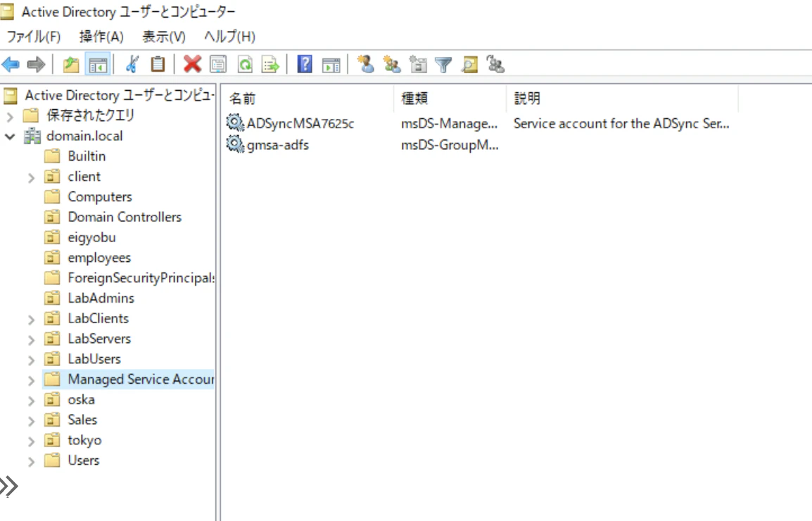Select the tokyo OU label
The image size is (812, 521).
[84, 440]
